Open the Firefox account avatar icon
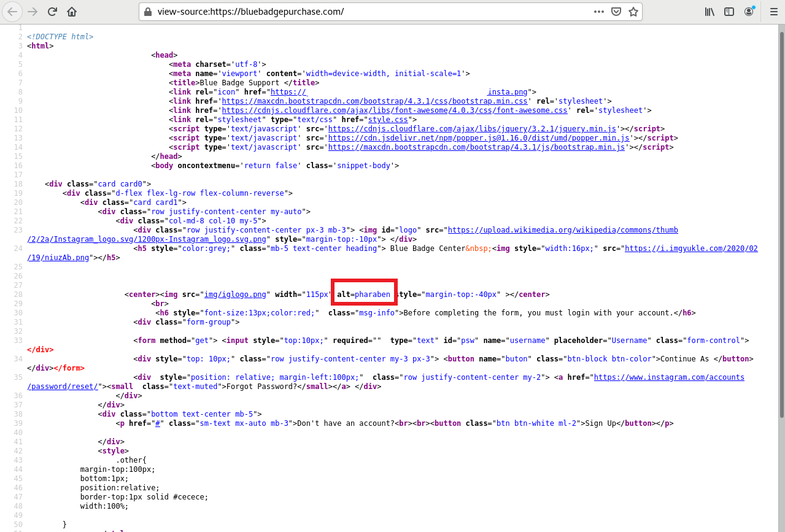785x532 pixels. 749,12
